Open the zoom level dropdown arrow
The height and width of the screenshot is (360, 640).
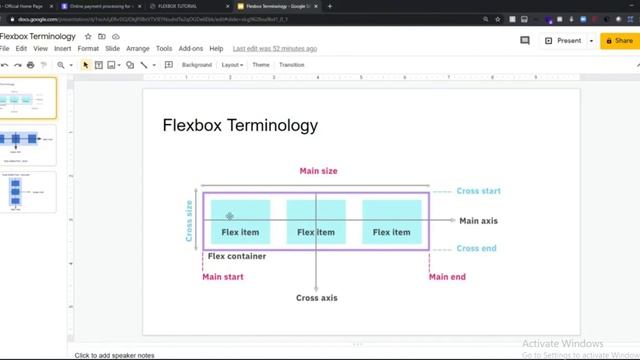[x=71, y=65]
